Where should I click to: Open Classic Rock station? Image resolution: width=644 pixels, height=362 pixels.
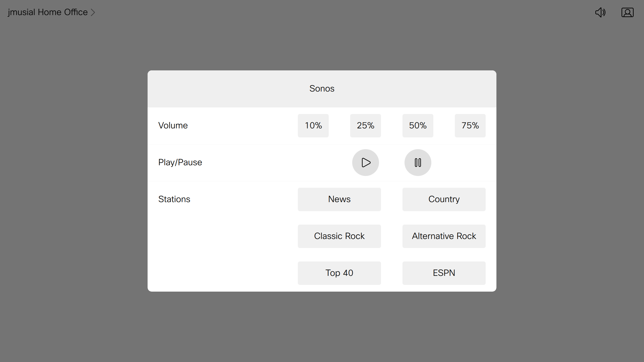point(339,236)
